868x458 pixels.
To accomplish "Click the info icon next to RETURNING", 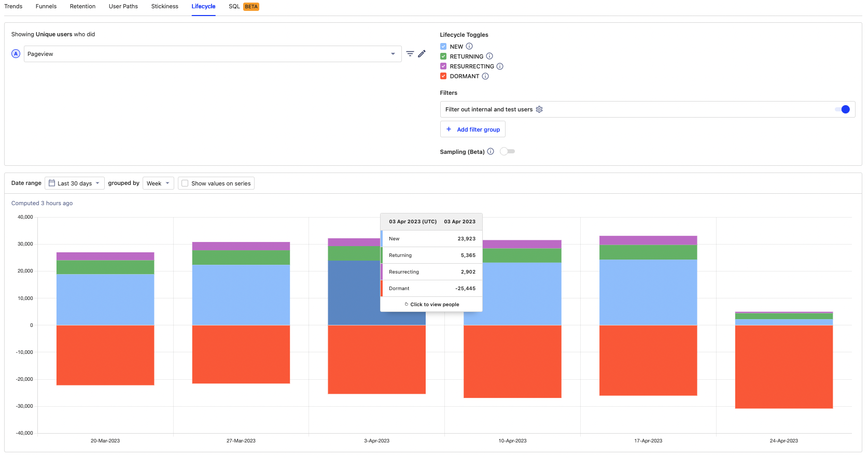I will pos(489,56).
